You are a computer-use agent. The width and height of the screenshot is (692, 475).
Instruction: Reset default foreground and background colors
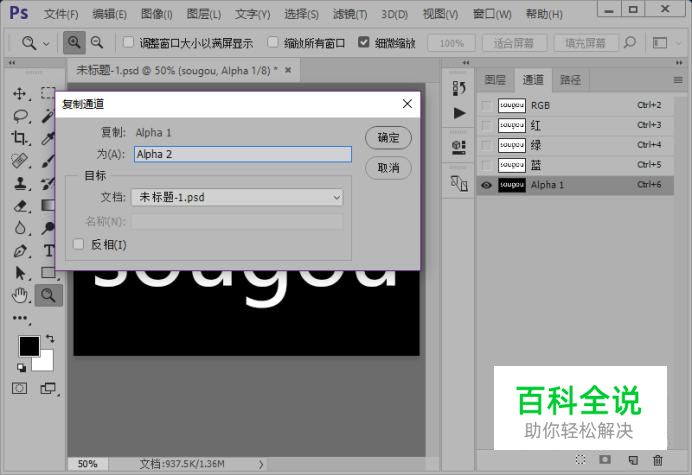tap(21, 367)
